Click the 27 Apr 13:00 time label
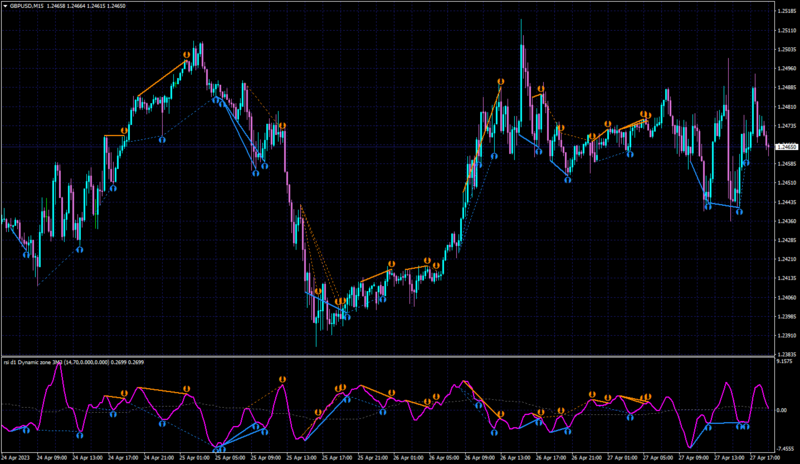800x464 pixels. [x=730, y=458]
